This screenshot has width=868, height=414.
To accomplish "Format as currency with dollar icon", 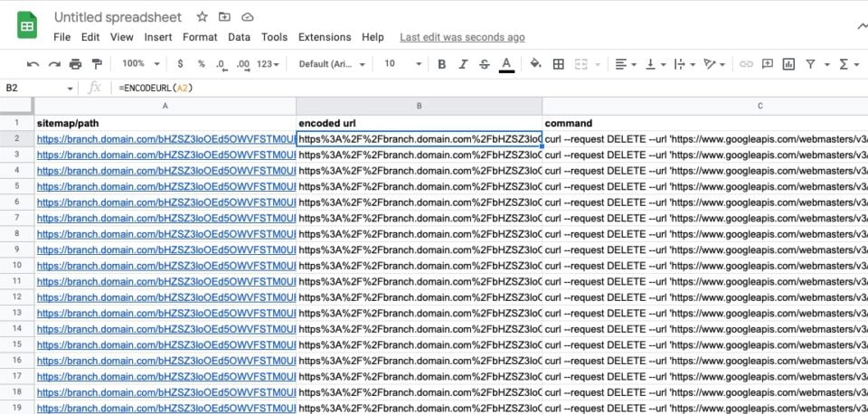I will [x=180, y=64].
